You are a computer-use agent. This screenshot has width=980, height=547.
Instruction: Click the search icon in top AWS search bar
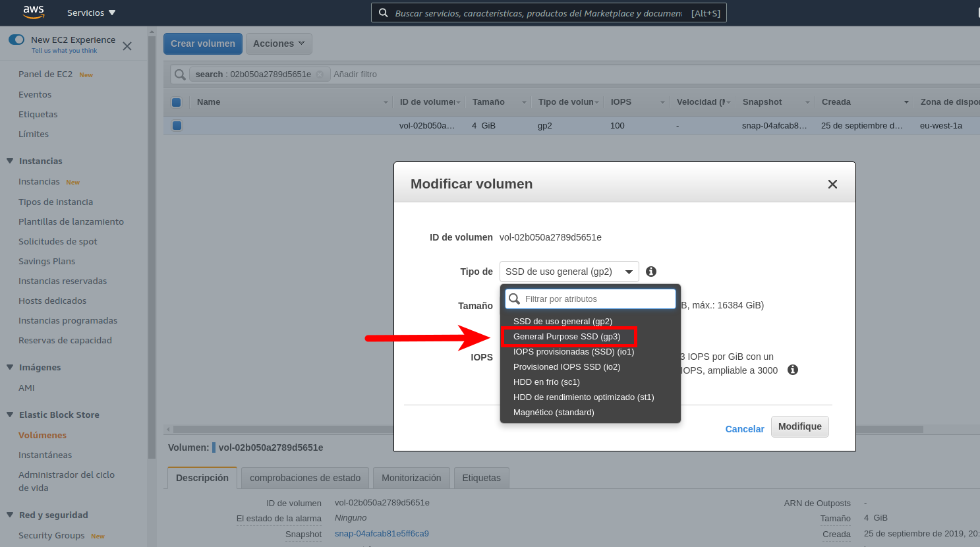coord(383,13)
